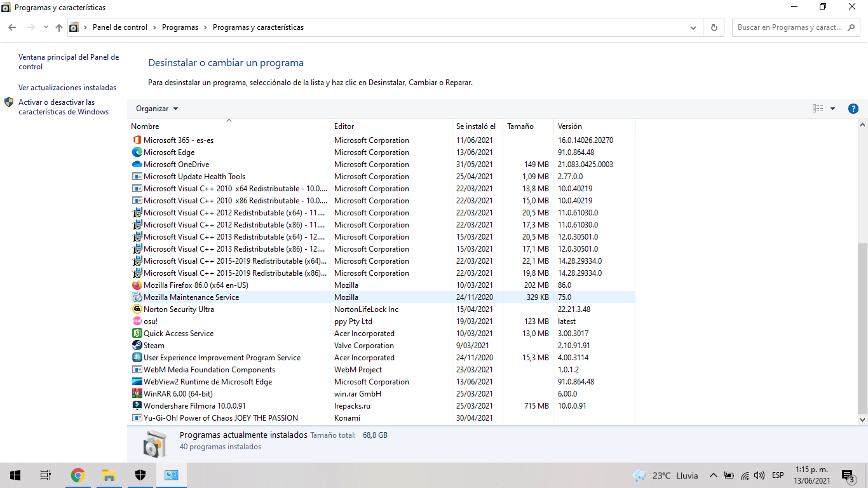Click the Steam program icon
The image size is (868, 488).
pyautogui.click(x=137, y=346)
